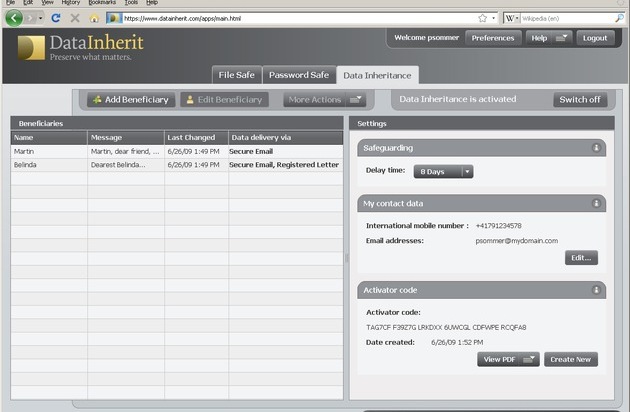Switch off Data Inheritance
The image size is (630, 412).
click(x=580, y=100)
